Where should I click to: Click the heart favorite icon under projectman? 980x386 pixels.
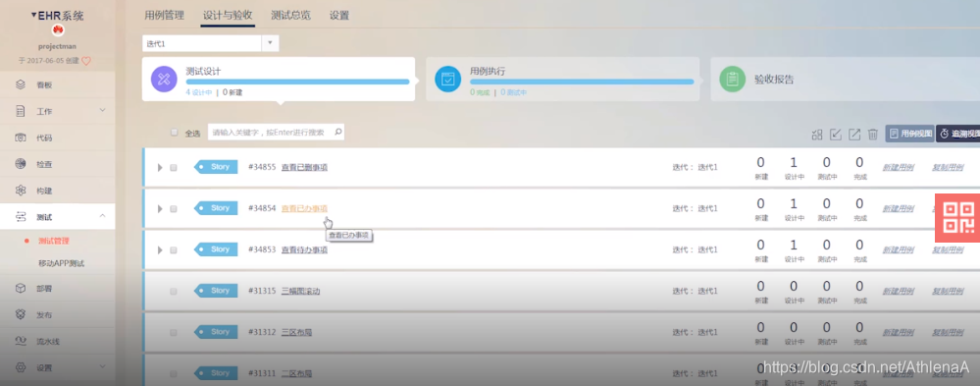(86, 61)
